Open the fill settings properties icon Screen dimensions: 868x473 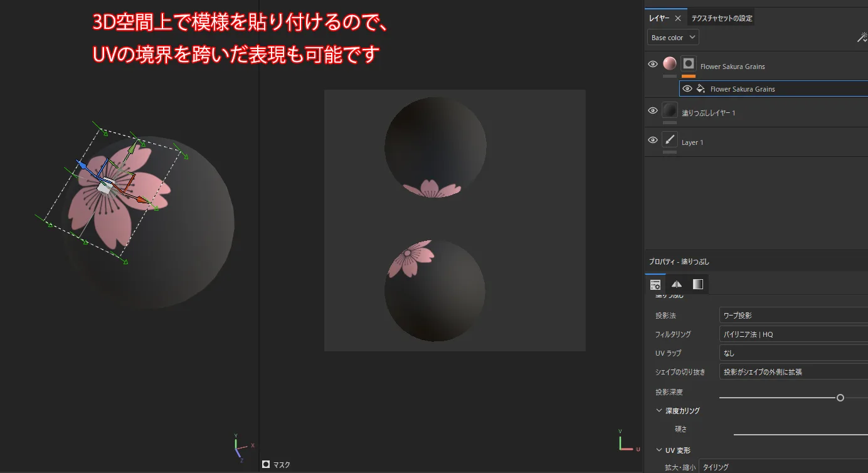pos(655,284)
